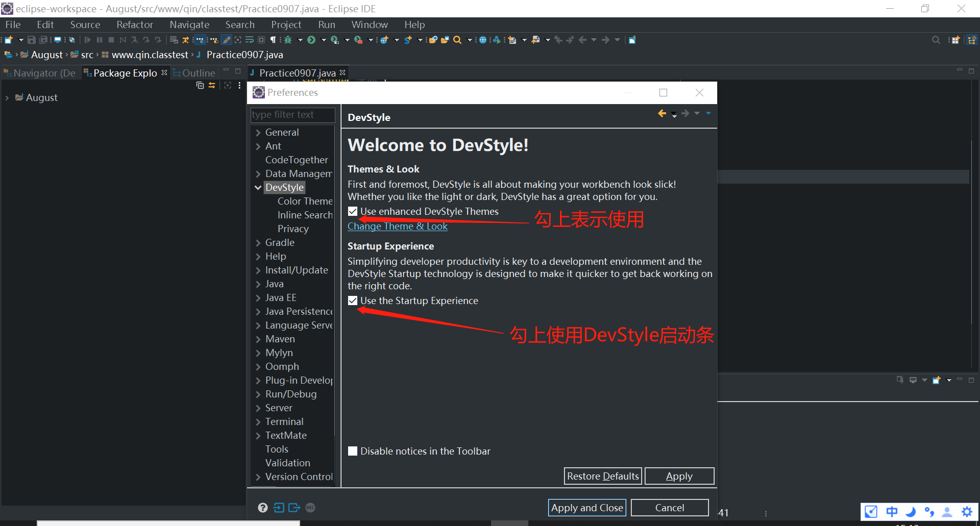The image size is (980, 526).
Task: Click the green Run icon
Action: click(x=311, y=40)
